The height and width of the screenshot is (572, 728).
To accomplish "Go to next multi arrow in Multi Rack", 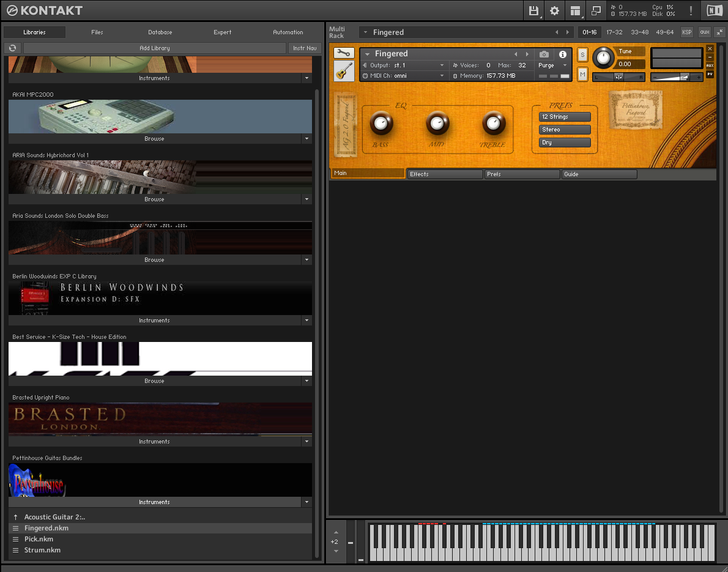I will 567,32.
